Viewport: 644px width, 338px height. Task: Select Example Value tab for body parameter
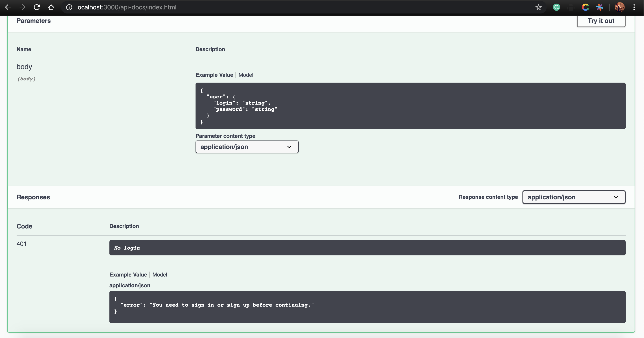tap(214, 75)
